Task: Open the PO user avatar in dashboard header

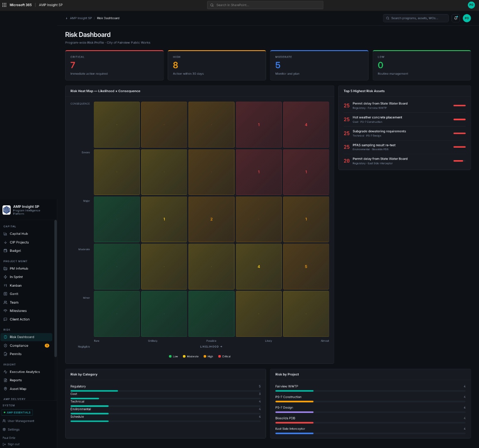Action: (467, 18)
